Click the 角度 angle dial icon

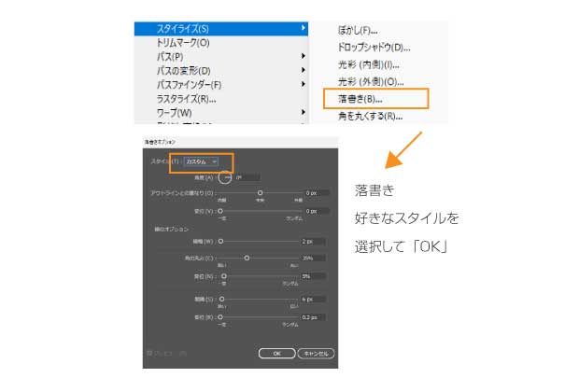pos(225,177)
